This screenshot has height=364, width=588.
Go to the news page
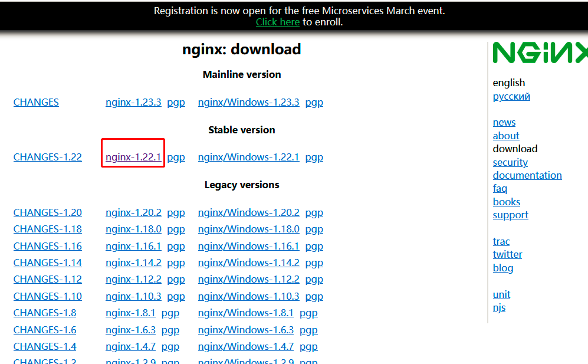[x=504, y=122]
